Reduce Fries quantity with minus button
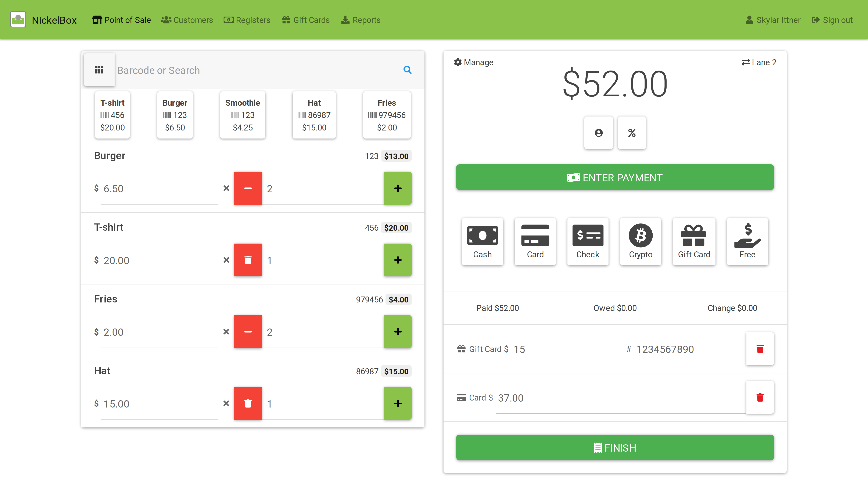Viewport: 868px width, 488px height. click(x=248, y=331)
